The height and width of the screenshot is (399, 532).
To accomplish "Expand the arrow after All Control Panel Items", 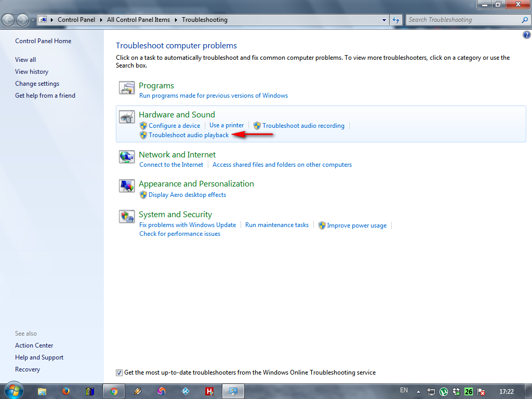I will [176, 20].
